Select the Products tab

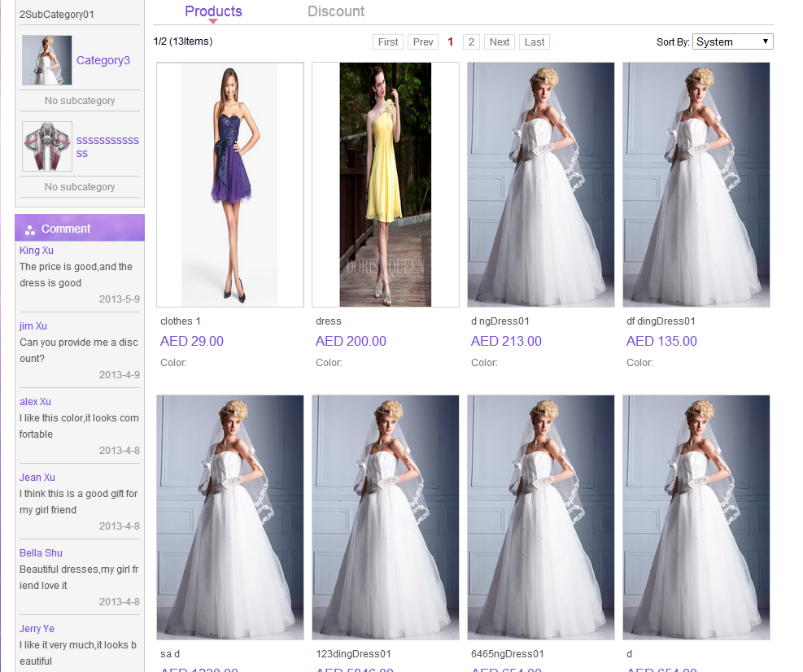(x=213, y=11)
